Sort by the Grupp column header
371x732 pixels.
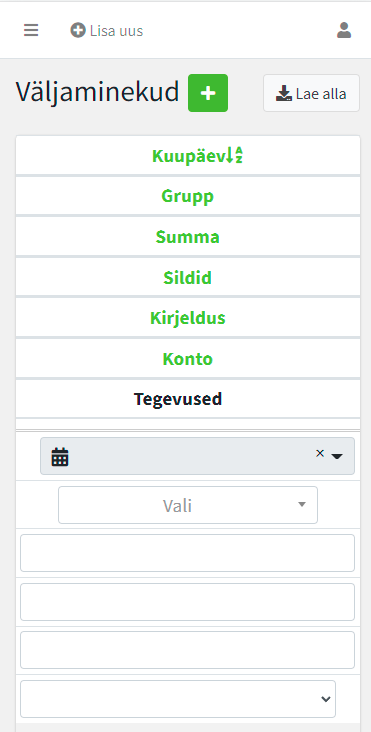(188, 196)
